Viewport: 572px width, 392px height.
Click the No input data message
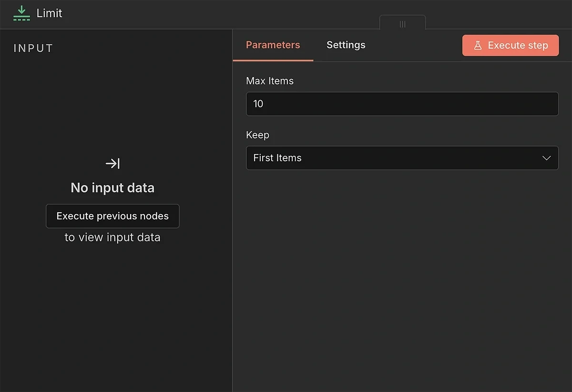[x=112, y=187]
